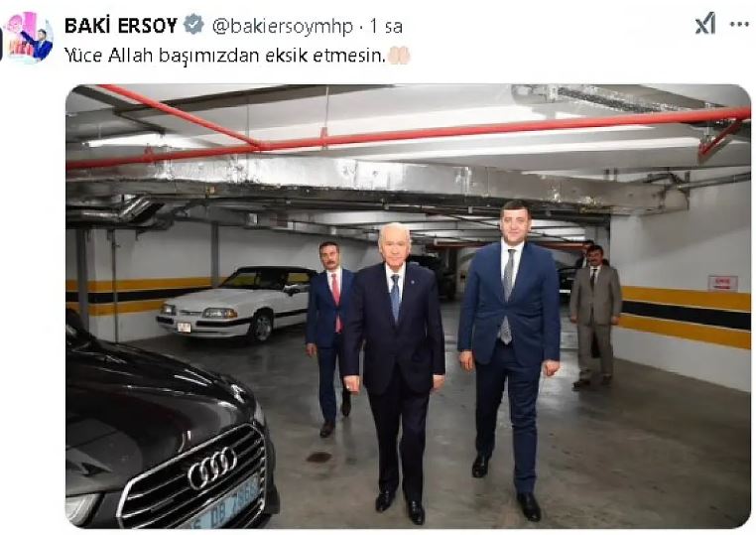Open the BAKİ ERSOY display name link
The width and height of the screenshot is (756, 535).
[121, 26]
